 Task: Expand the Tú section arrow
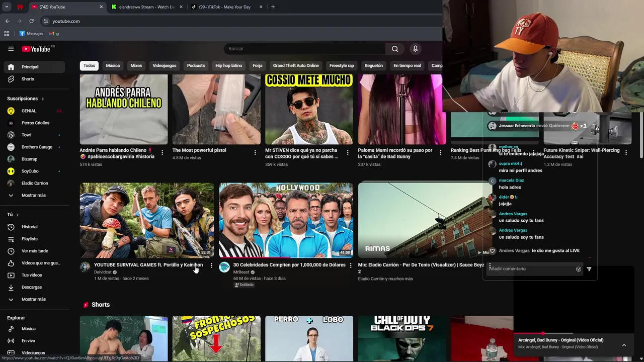18,215
